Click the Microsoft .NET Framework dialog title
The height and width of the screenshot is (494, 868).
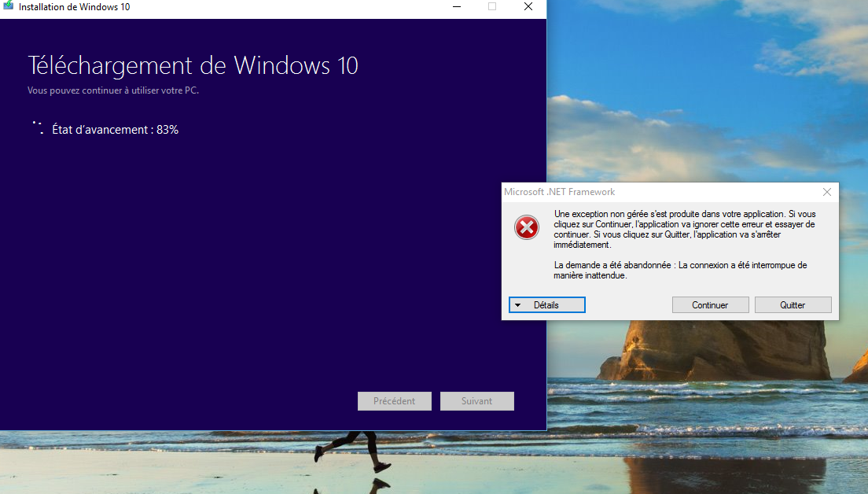(559, 192)
